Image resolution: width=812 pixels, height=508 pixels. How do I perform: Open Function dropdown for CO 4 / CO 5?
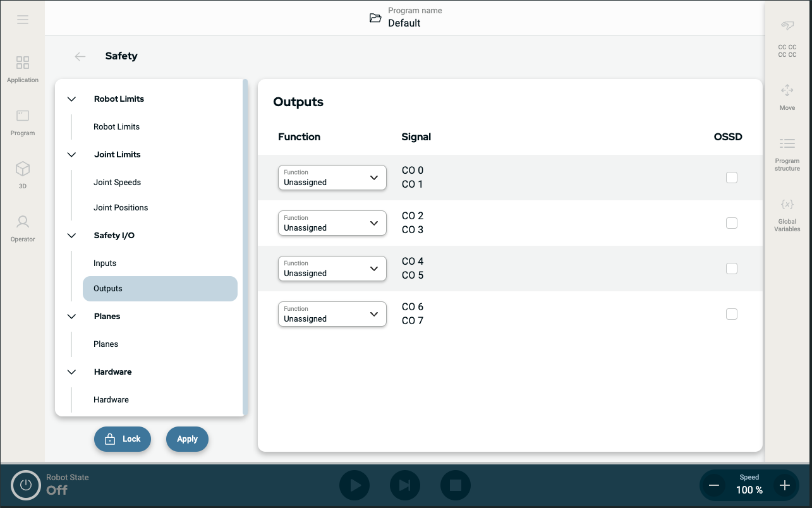[x=332, y=269]
